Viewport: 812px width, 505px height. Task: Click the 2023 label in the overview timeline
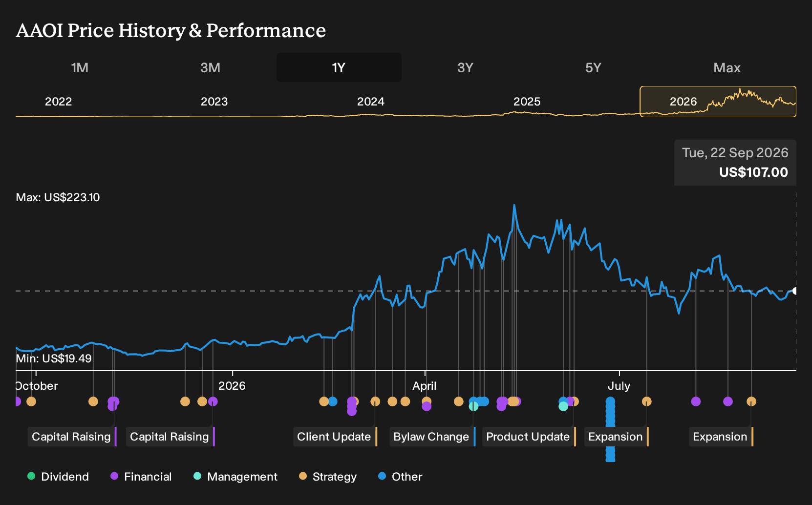(214, 102)
